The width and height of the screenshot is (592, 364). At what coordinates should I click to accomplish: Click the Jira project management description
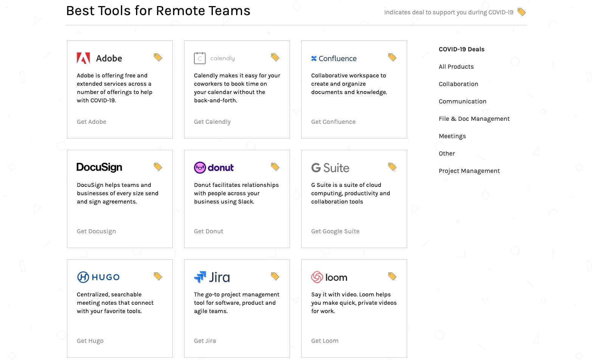[237, 303]
